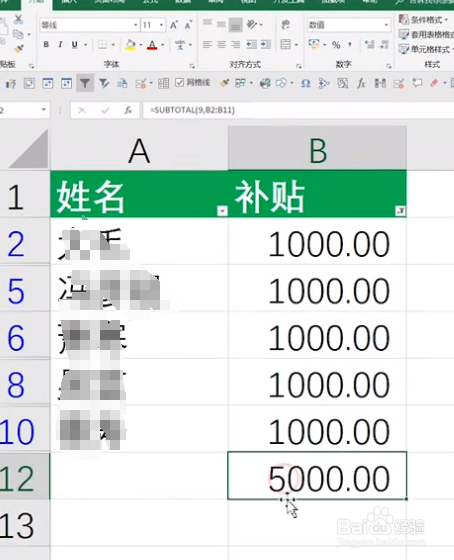Viewport: 454px width, 560px height.
Task: Open 套用表格格式 table format
Action: pos(426,35)
